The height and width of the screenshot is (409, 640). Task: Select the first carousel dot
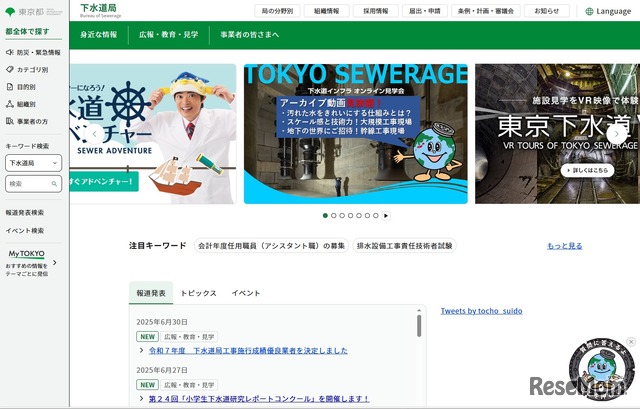pyautogui.click(x=325, y=216)
